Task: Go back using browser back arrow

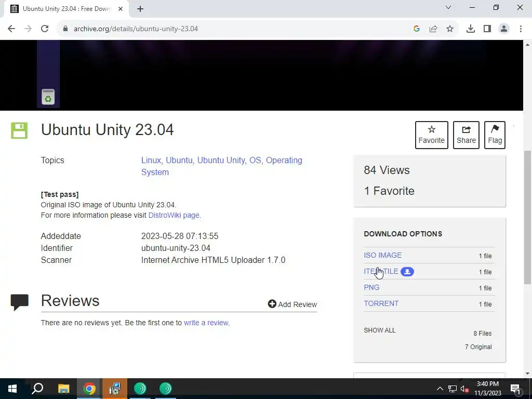Action: point(11,29)
